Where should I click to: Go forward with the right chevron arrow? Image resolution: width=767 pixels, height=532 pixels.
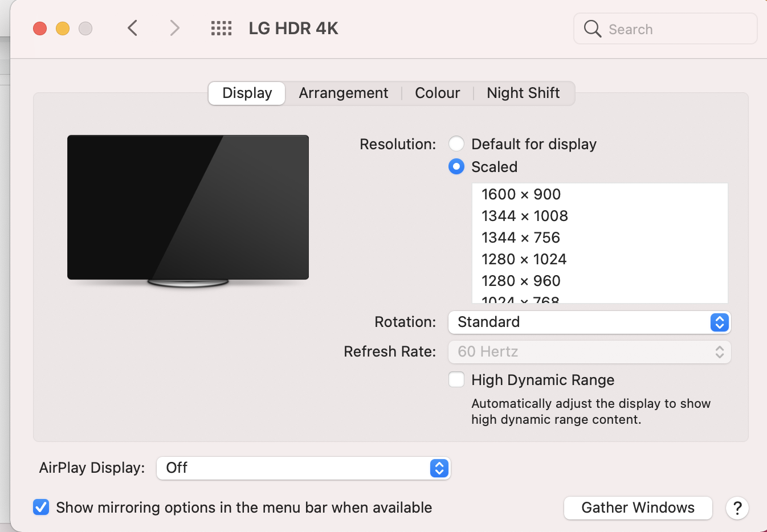click(x=174, y=28)
